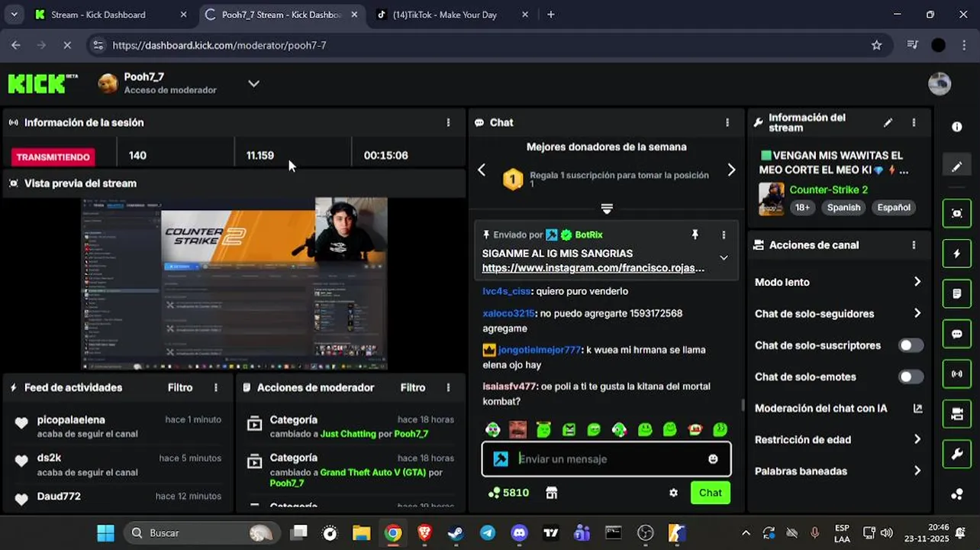The height and width of the screenshot is (550, 980).
Task: Open Información del stream three-dot menu
Action: coord(914,122)
